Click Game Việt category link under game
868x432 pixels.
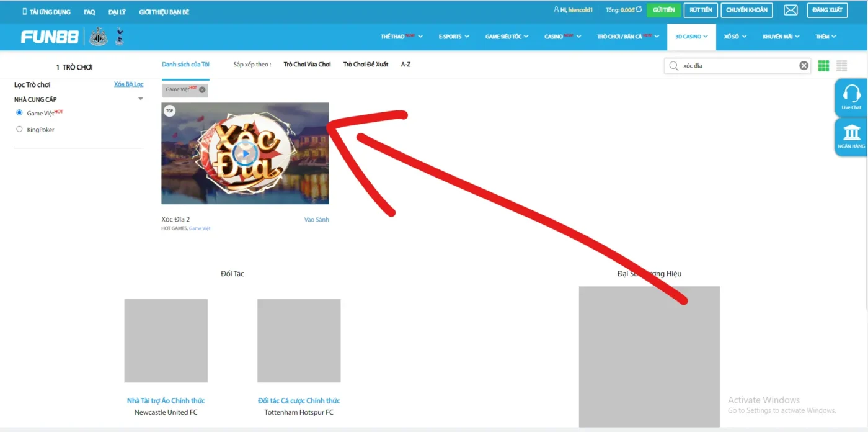[x=200, y=228]
